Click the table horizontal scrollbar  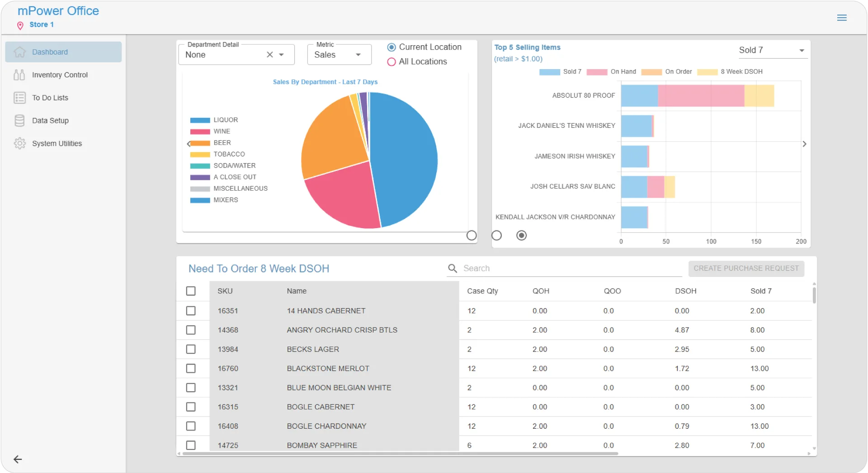click(400, 453)
